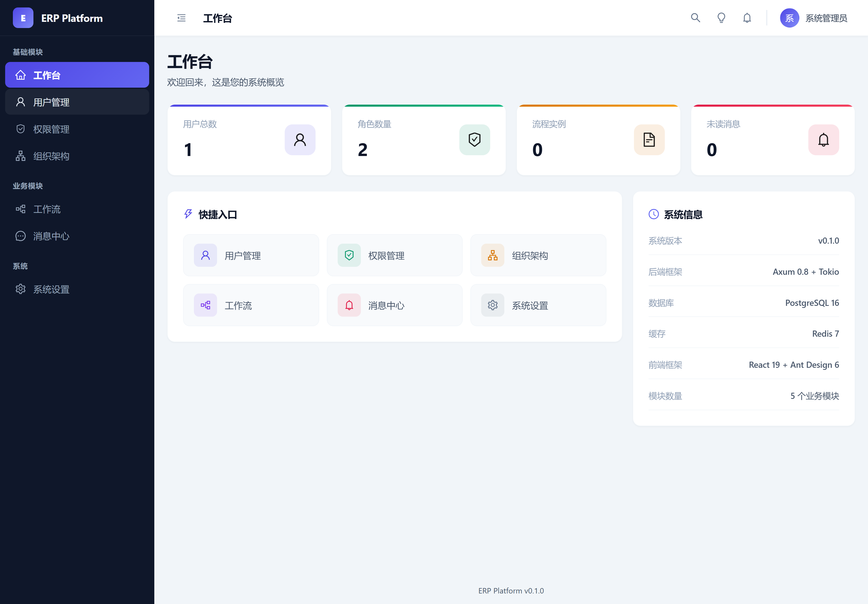The image size is (868, 604).
Task: Open notifications via the header bell icon
Action: point(747,18)
